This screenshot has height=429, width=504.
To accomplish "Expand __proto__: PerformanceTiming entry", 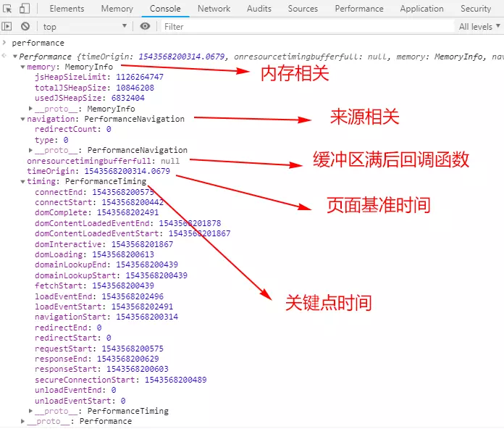I will (x=31, y=411).
